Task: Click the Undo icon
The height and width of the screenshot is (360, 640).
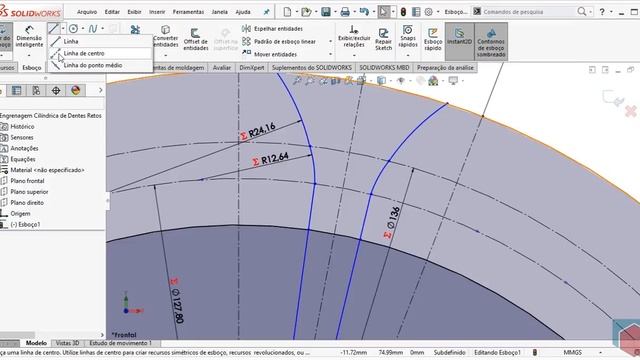Action: point(364,12)
